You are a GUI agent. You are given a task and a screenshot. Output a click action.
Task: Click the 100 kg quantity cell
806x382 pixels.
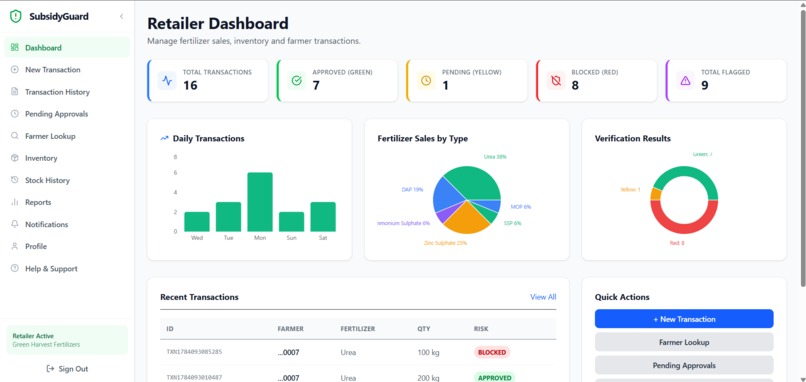tap(429, 353)
